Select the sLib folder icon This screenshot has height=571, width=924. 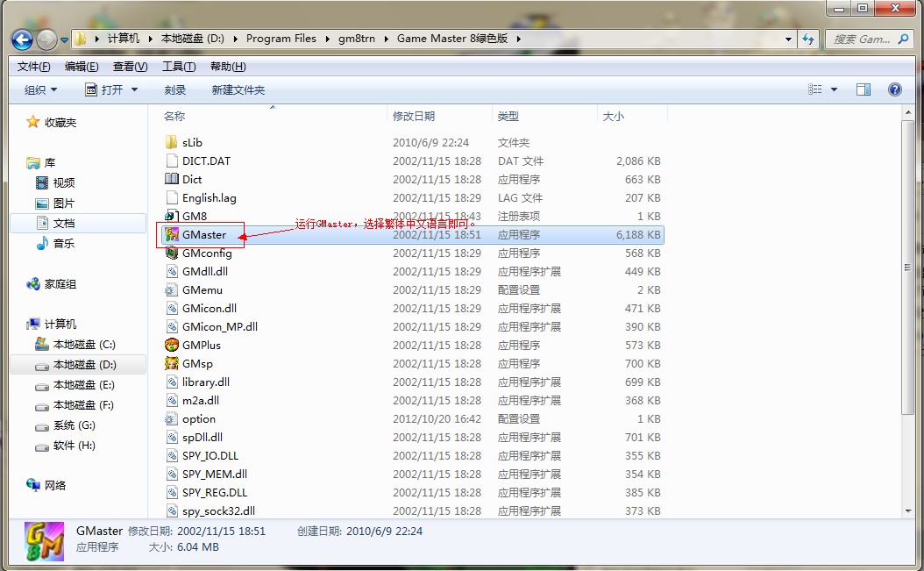[172, 142]
